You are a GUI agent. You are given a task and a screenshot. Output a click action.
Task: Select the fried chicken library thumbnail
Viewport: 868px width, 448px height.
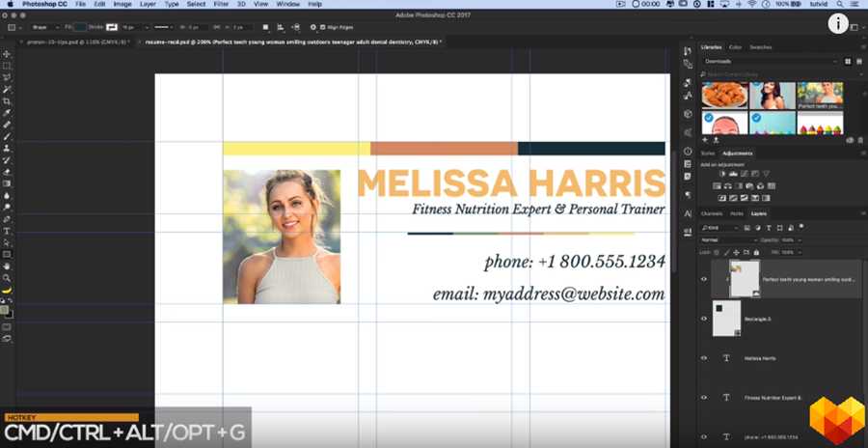[x=723, y=95]
